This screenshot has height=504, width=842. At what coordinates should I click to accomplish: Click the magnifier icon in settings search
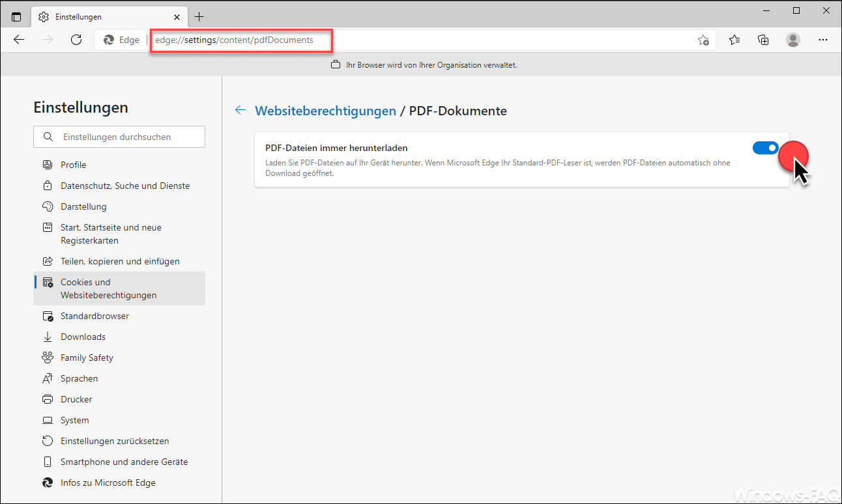pyautogui.click(x=48, y=137)
